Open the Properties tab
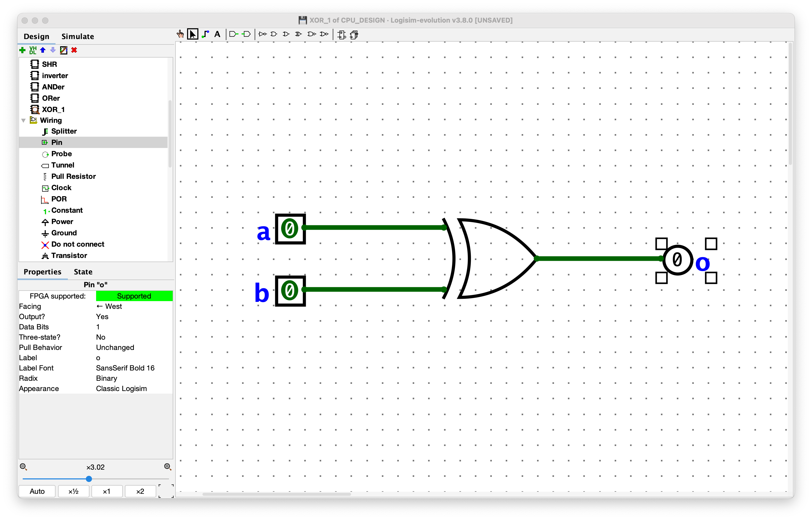This screenshot has width=812, height=520. click(43, 272)
